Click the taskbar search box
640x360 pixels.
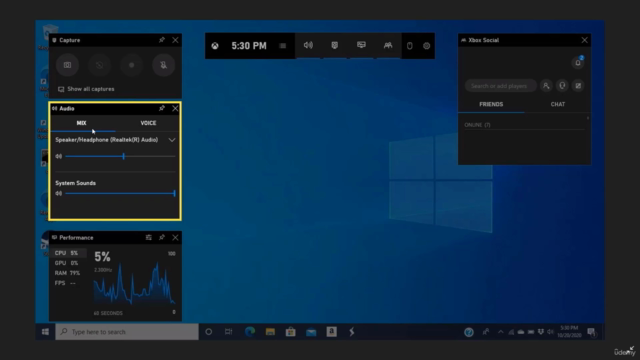[127, 332]
